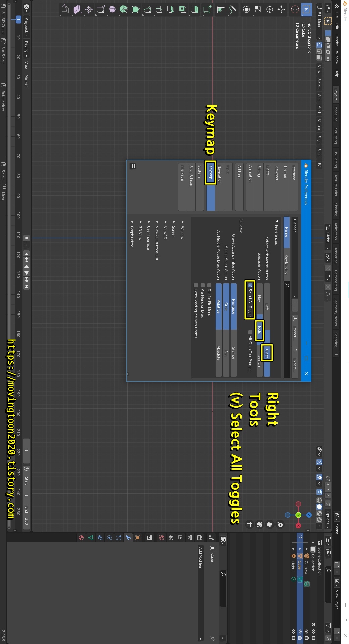Open the Add-ons preferences tab
Image resolution: width=349 pixels, height=644 pixels.
[239, 186]
